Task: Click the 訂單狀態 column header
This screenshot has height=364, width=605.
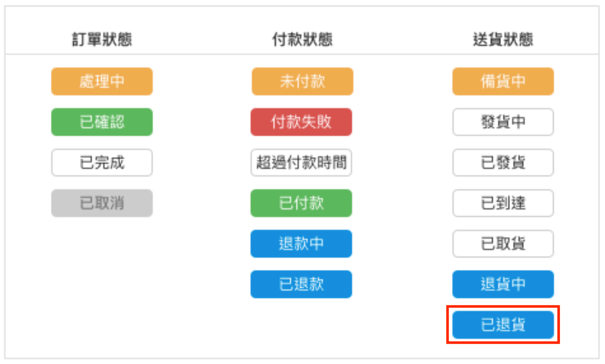Action: 102,39
